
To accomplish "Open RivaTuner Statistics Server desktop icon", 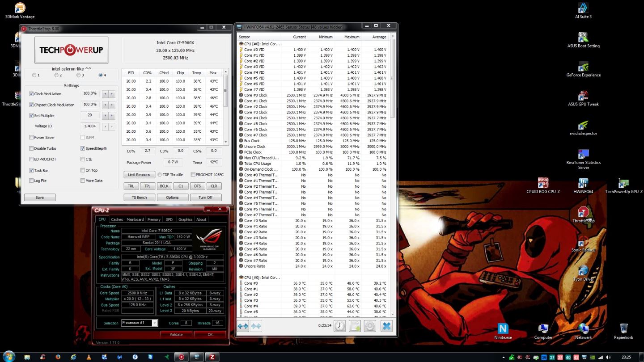I will (583, 159).
